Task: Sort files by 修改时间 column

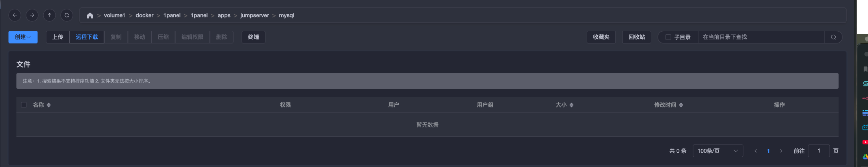Action: coord(668,105)
